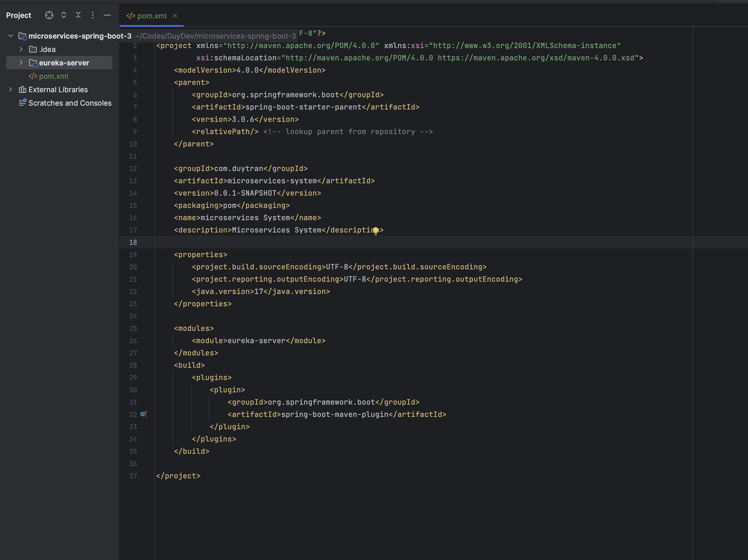The image size is (748, 560).
Task: Click the expand/collapse diamond icon in Project toolbar
Action: tap(63, 15)
